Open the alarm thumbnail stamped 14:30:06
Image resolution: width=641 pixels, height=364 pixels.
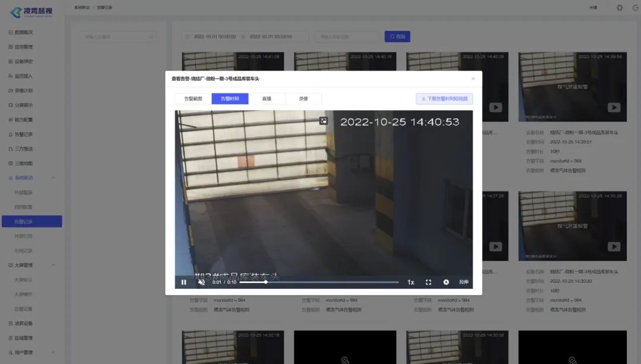(458, 347)
